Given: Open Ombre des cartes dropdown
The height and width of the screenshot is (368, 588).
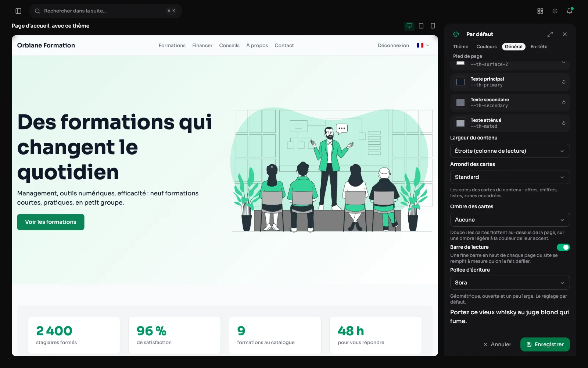Looking at the screenshot, I should (x=510, y=220).
